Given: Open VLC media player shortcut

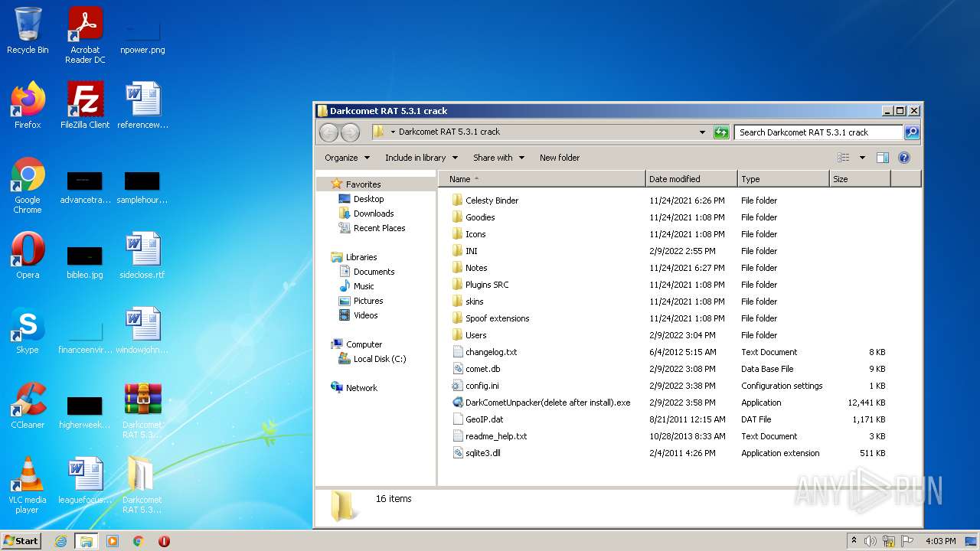Looking at the screenshot, I should (28, 484).
